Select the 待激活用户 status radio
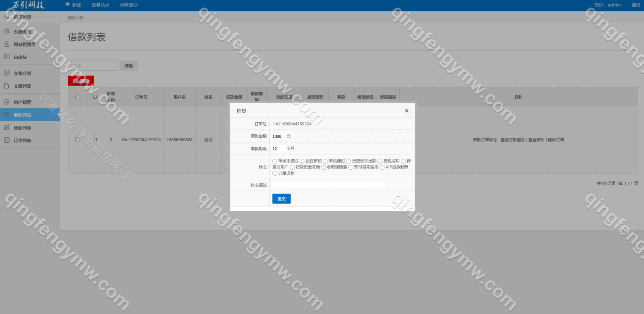Viewport: 644px width, 314px height. (x=403, y=161)
